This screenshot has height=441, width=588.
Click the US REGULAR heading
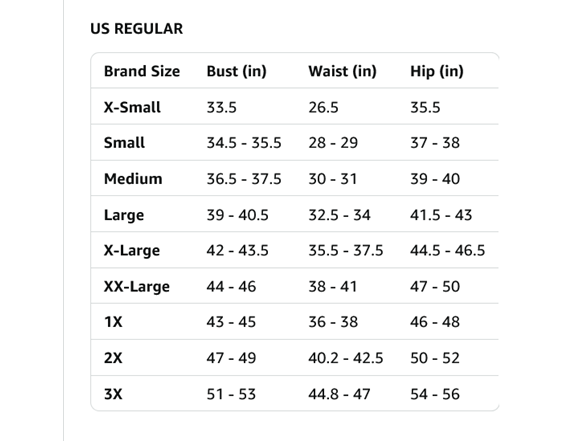pyautogui.click(x=136, y=28)
